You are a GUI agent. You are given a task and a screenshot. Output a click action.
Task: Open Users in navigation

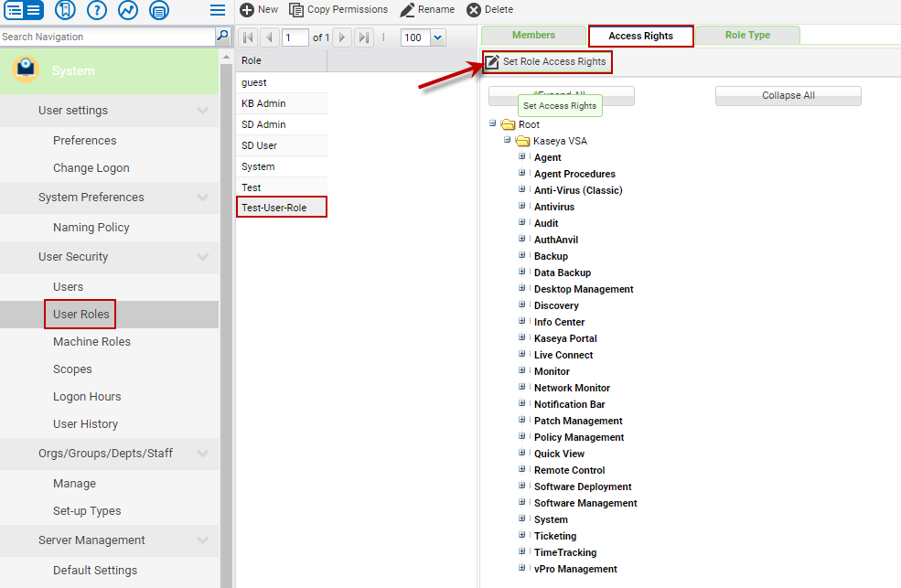[x=68, y=286]
